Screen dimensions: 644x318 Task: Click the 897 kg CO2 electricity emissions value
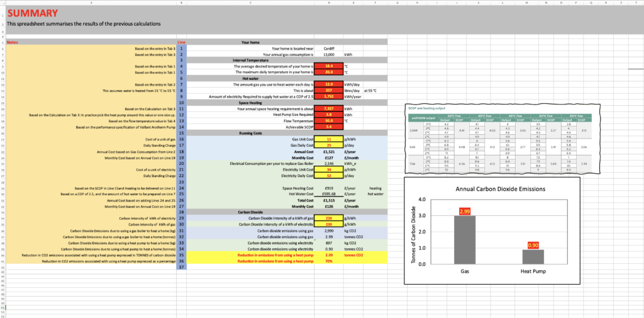point(328,243)
